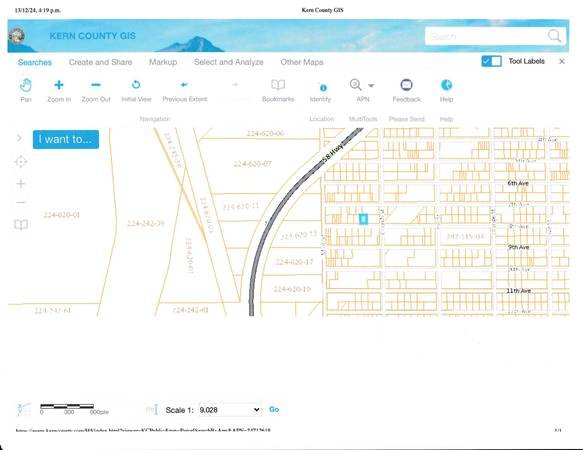The height and width of the screenshot is (450, 583).
Task: Expand the left side panel chevron
Action: coord(19,138)
